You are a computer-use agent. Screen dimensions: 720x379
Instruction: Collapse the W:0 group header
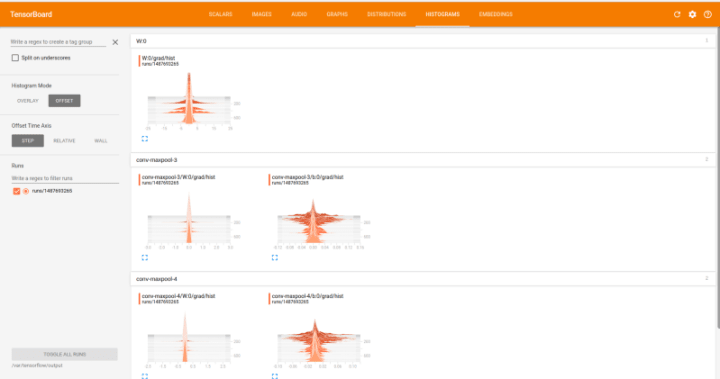[422, 41]
